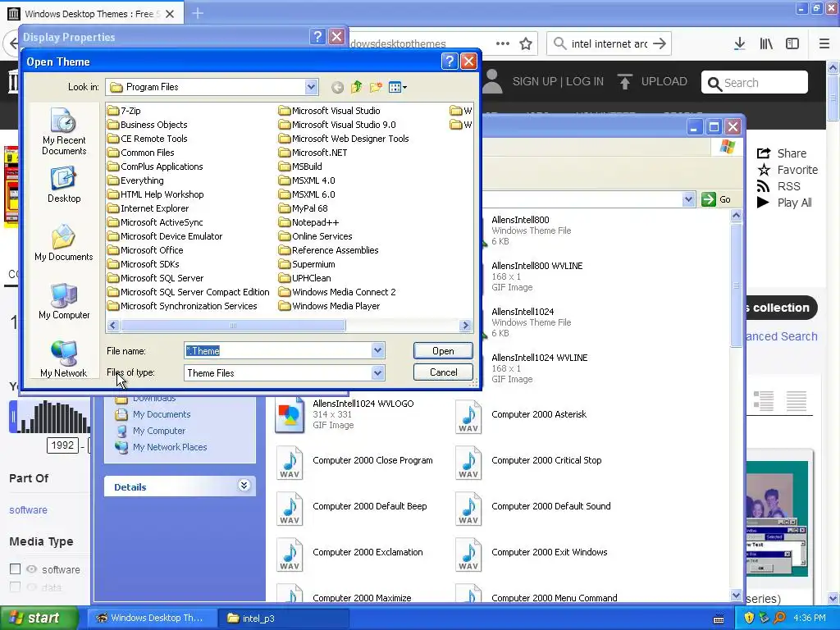
Task: Select the Internet Explorer folder
Action: (148, 208)
